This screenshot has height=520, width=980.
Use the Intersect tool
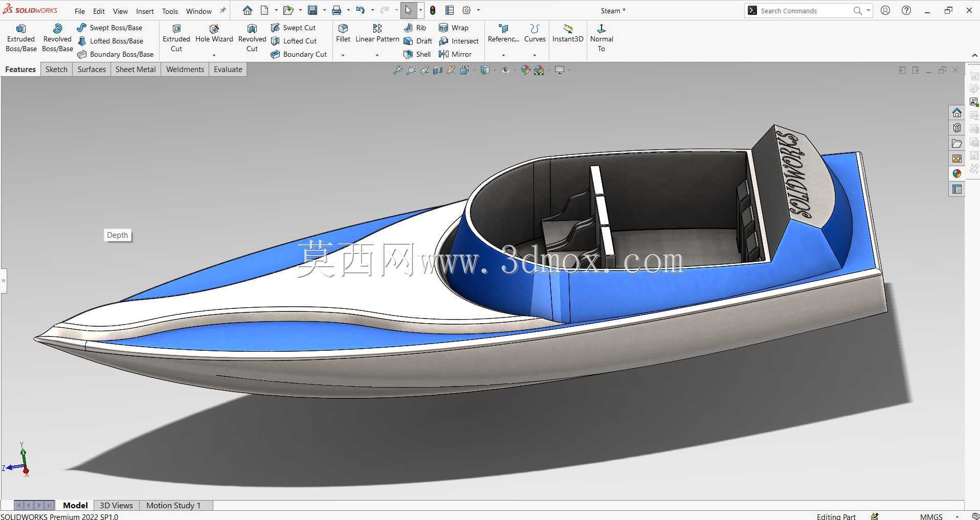[459, 41]
